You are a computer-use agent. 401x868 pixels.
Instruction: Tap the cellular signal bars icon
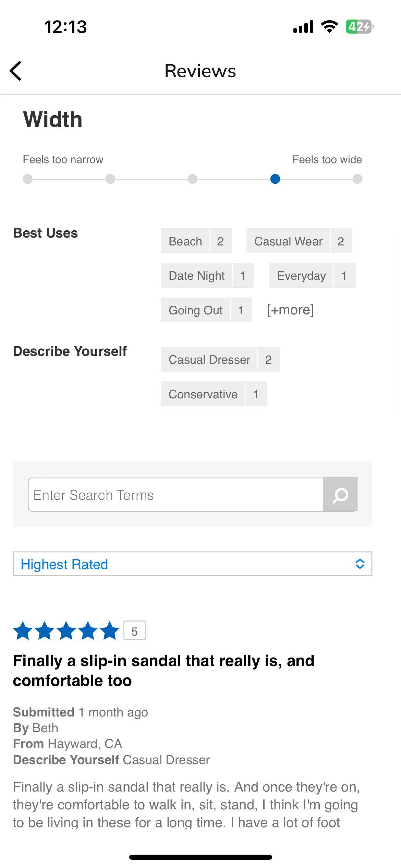(303, 27)
